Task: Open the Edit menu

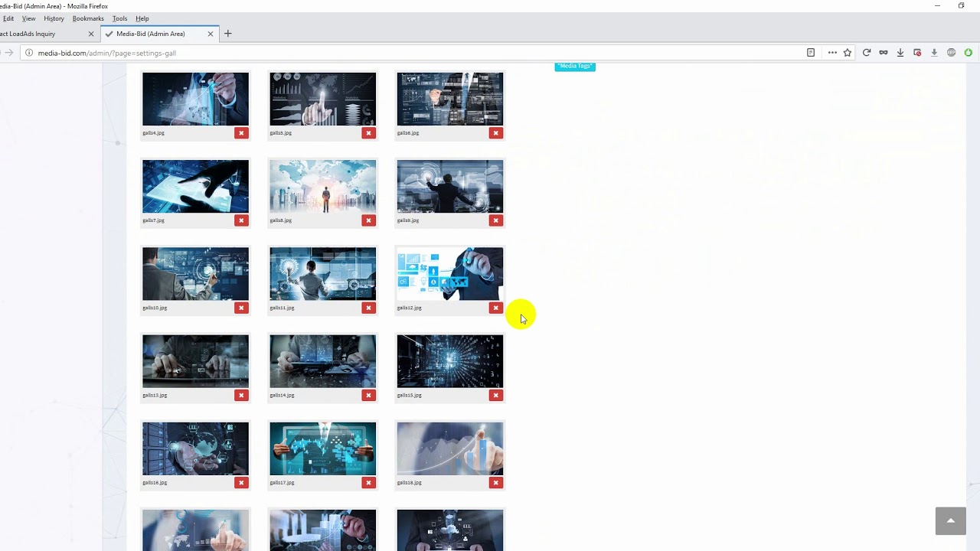Action: tap(8, 18)
